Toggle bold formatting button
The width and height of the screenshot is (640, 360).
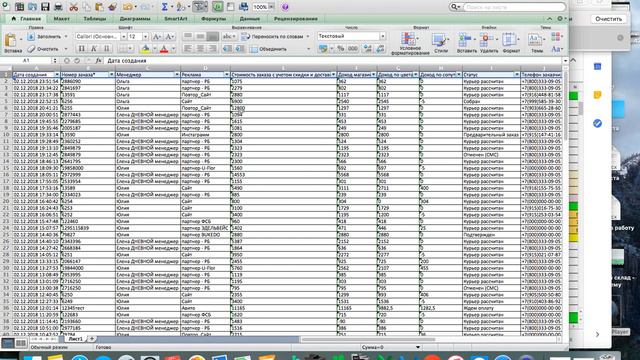(81, 49)
